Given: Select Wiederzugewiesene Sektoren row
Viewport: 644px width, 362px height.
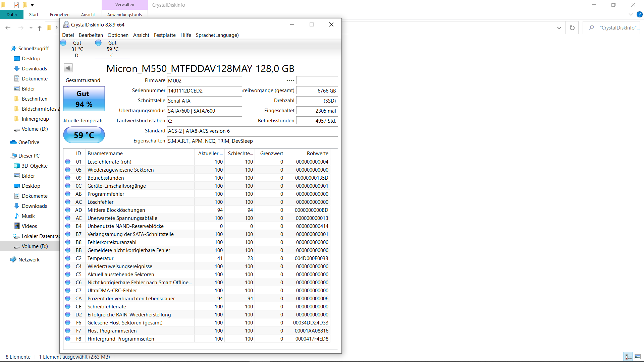Looking at the screenshot, I should (197, 170).
